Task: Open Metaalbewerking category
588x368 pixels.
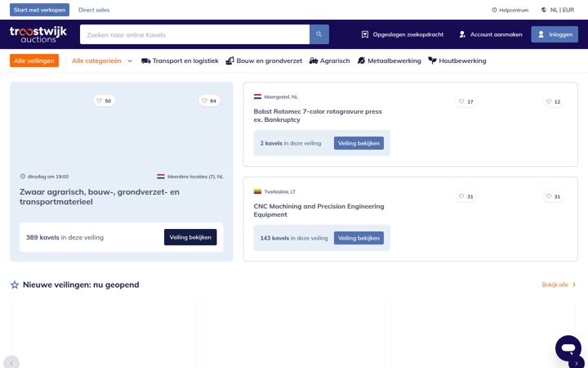Action: click(x=390, y=61)
